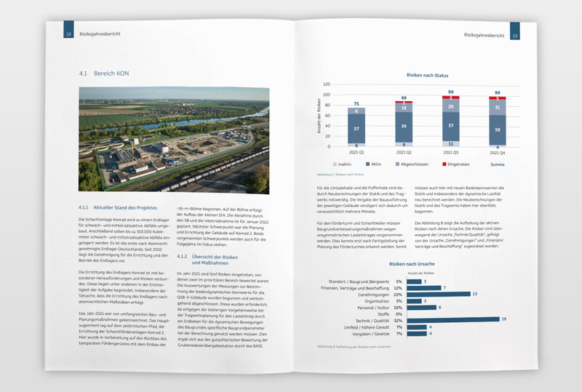Click the 'Summe' legend label
Viewport: 582px width, 392px height.
click(x=498, y=164)
